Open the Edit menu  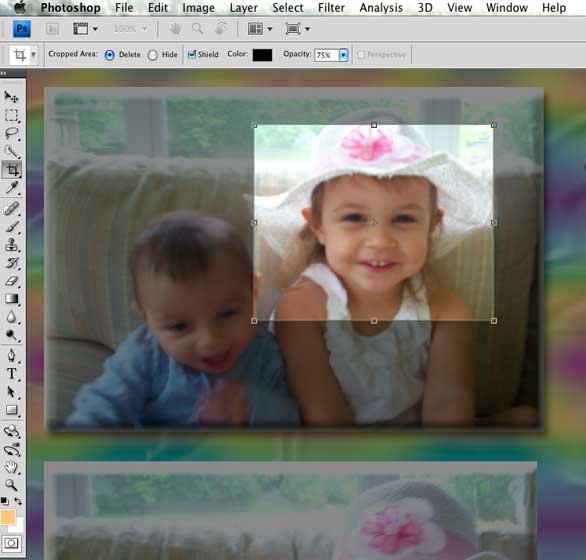(x=158, y=7)
